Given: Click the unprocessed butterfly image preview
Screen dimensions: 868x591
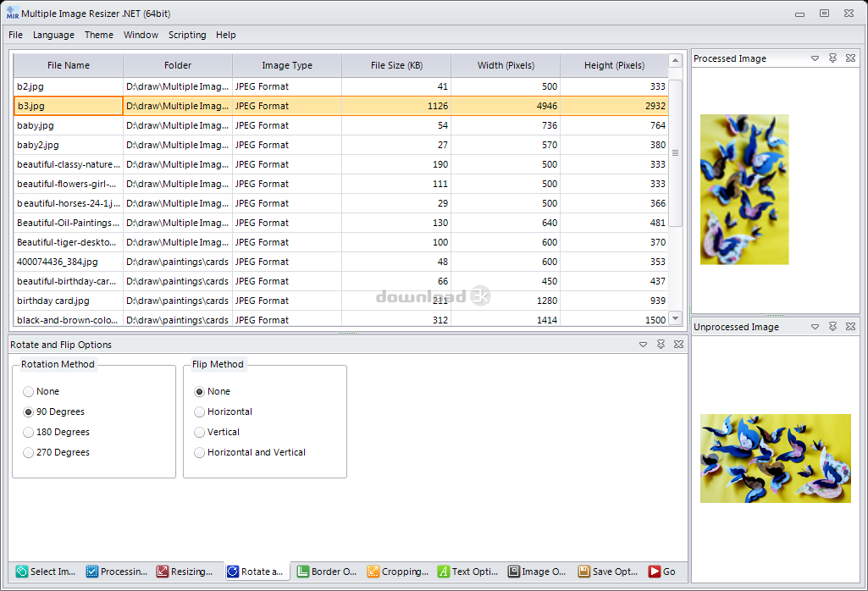Looking at the screenshot, I should [776, 458].
